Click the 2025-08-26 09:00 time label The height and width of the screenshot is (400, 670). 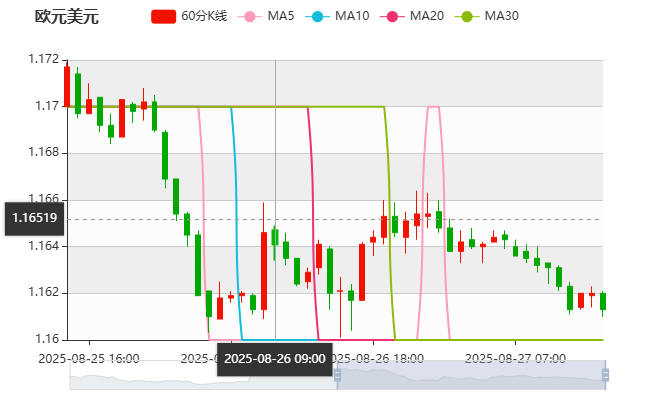275,358
